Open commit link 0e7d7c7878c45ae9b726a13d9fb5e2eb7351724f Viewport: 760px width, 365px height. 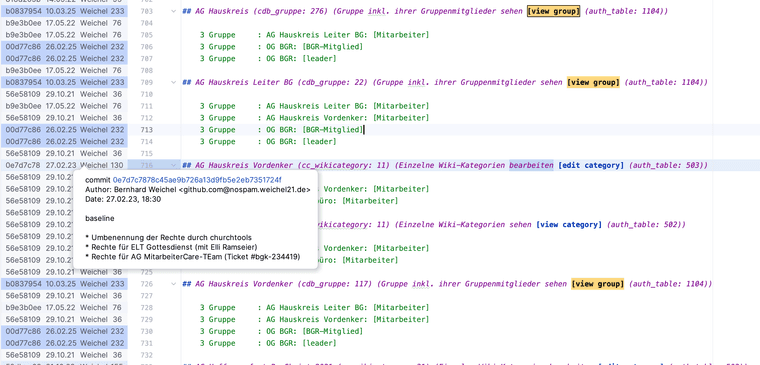(x=197, y=180)
